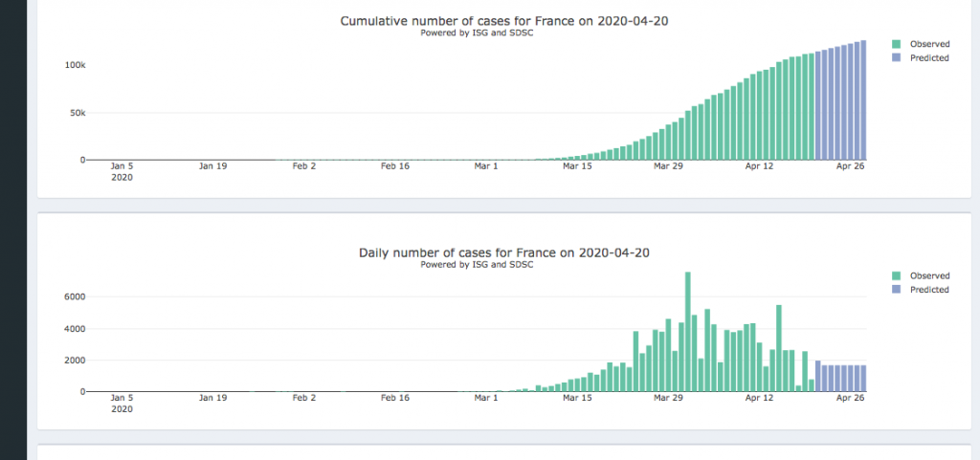Viewport: 980px width, 460px height.
Task: Hide Observed series in the Daily chart legend
Action: [x=928, y=275]
